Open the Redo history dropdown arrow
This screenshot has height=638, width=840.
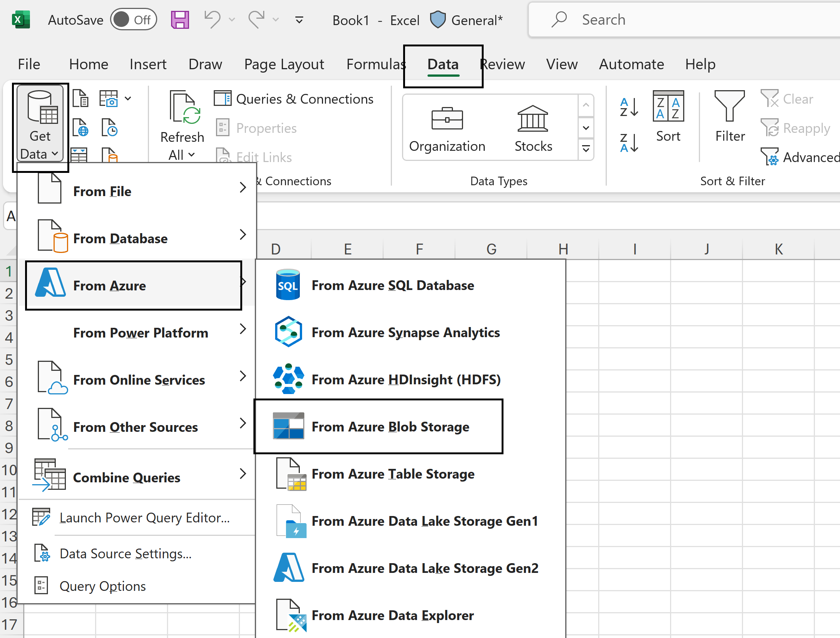coord(276,20)
